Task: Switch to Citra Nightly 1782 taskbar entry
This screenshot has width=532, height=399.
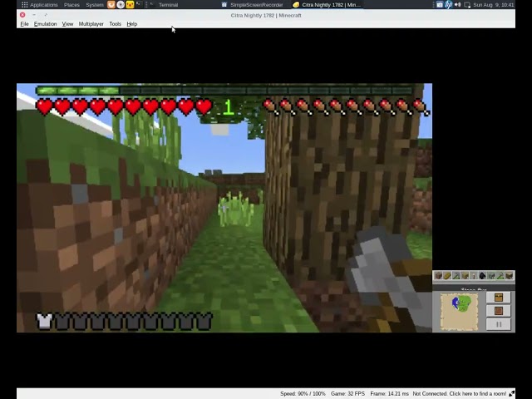Action: tap(327, 5)
